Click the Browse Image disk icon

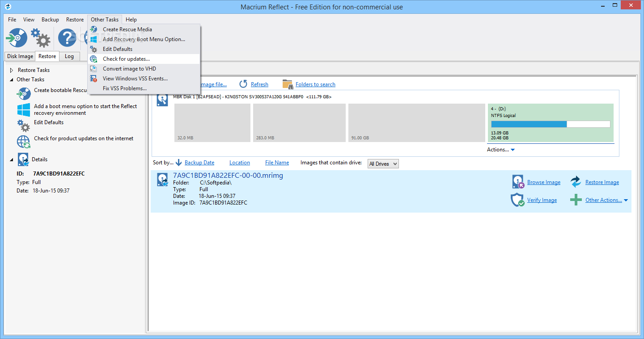[518, 182]
